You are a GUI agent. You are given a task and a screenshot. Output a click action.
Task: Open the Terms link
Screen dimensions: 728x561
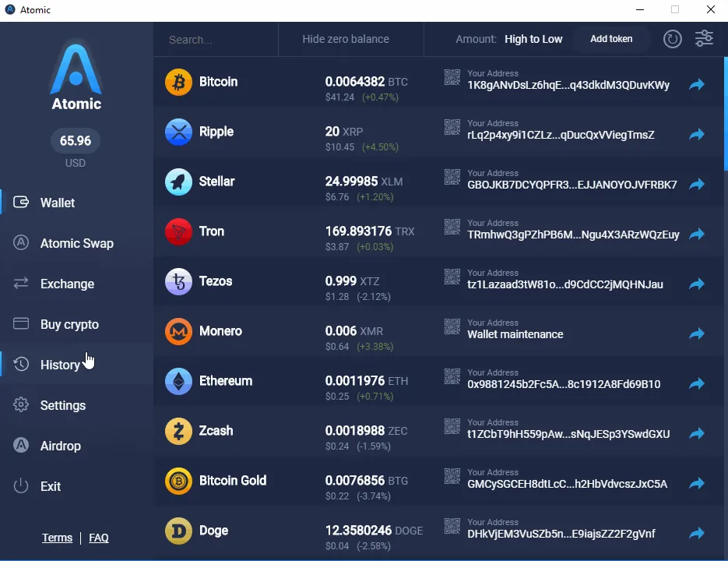click(57, 538)
